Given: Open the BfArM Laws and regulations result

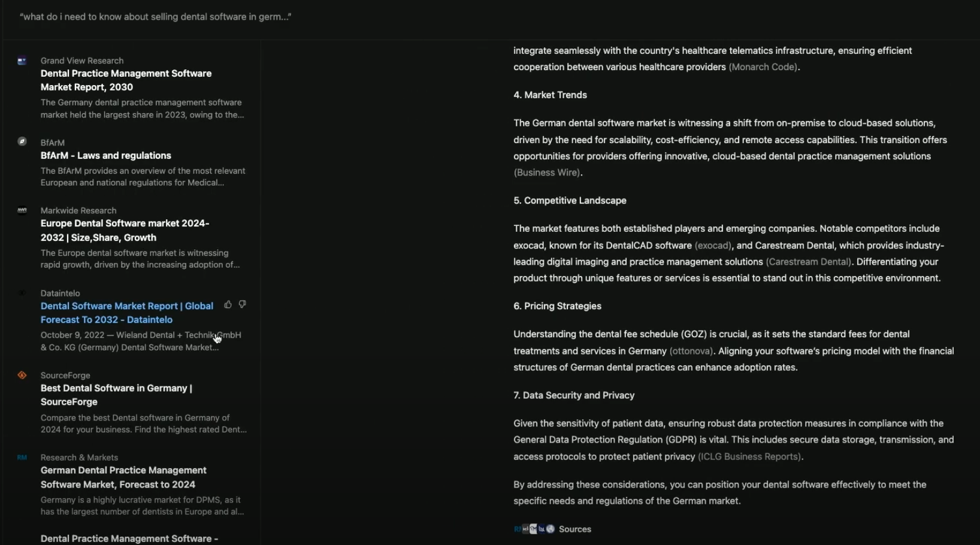Looking at the screenshot, I should [x=106, y=156].
